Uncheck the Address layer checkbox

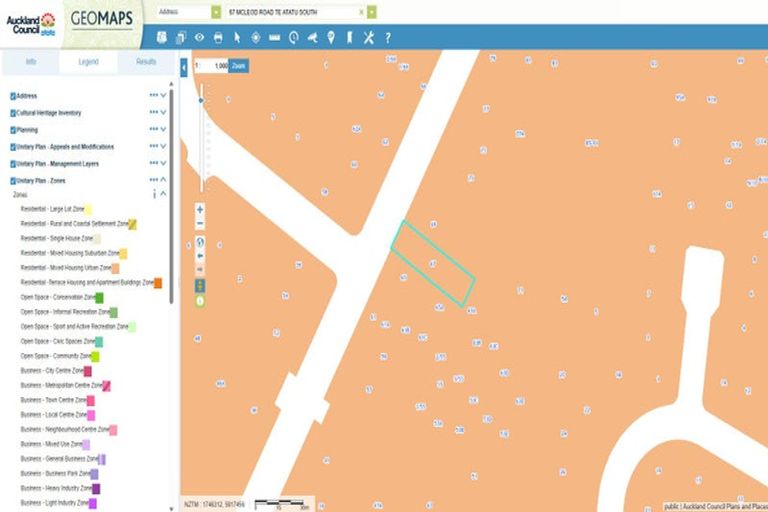pos(13,96)
